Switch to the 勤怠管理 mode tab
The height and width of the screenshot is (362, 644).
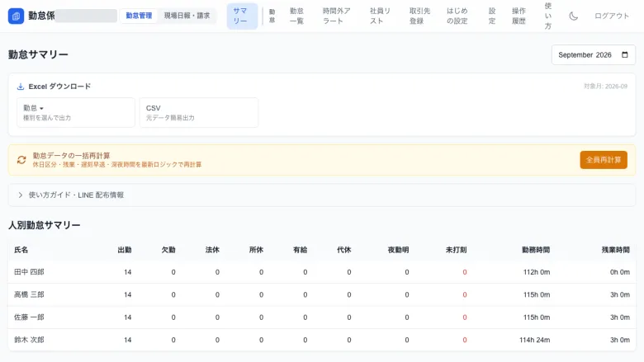(x=139, y=16)
